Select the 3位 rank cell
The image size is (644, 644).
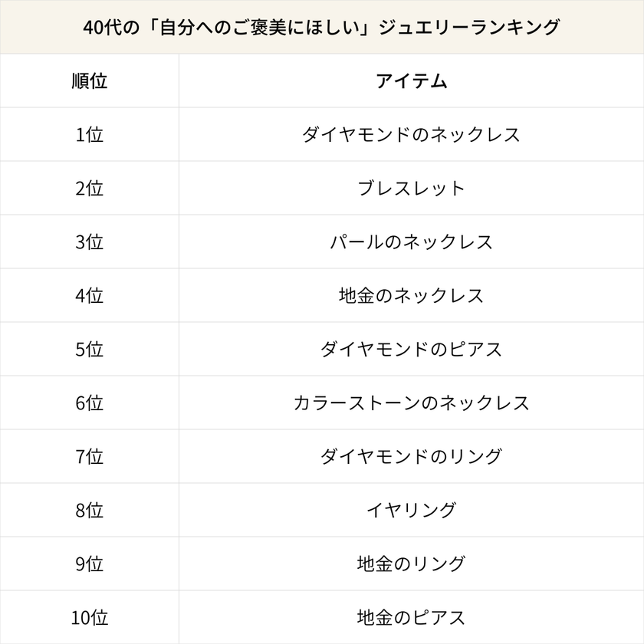click(x=89, y=242)
